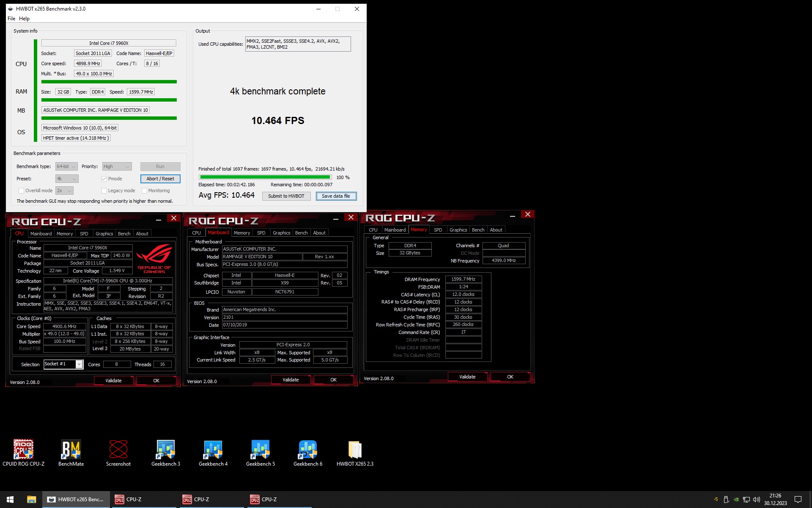Open CPUID ROG CPU-Z desktop shortcut
Image resolution: width=812 pixels, height=508 pixels.
(23, 453)
